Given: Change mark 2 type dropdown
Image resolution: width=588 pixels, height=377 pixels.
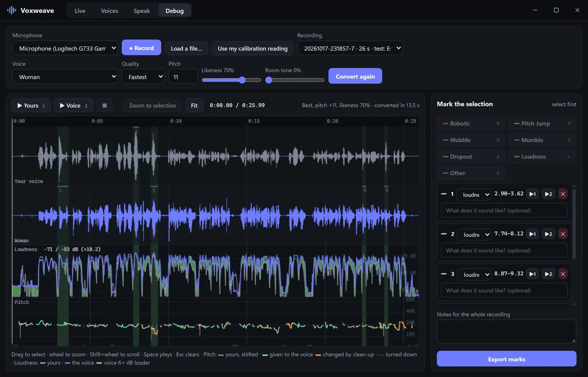Looking at the screenshot, I should pos(474,234).
